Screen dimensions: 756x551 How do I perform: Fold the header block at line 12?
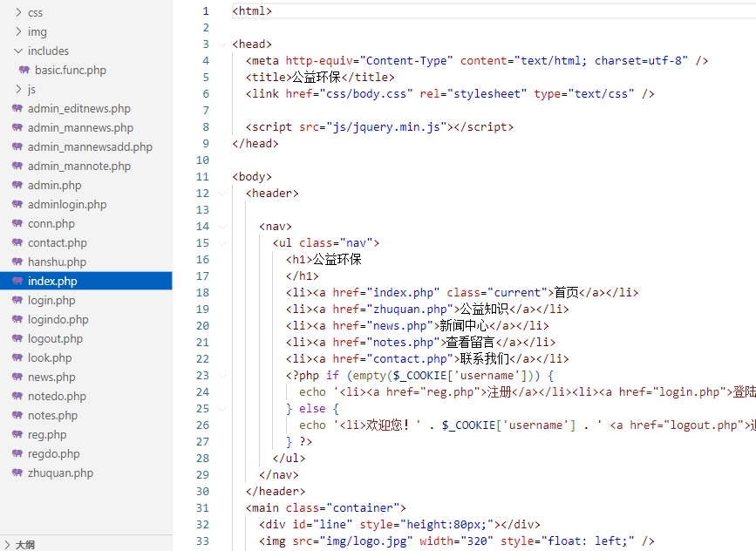coord(222,194)
